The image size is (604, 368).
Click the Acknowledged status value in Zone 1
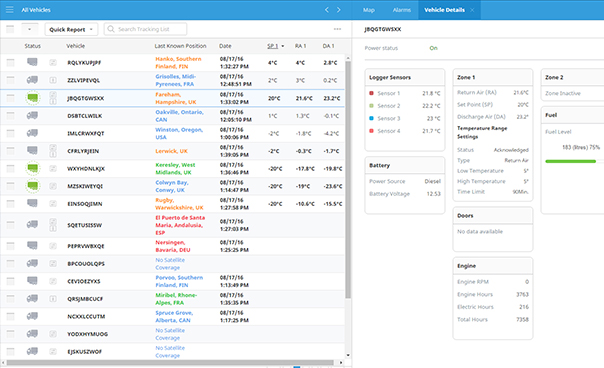click(x=511, y=150)
